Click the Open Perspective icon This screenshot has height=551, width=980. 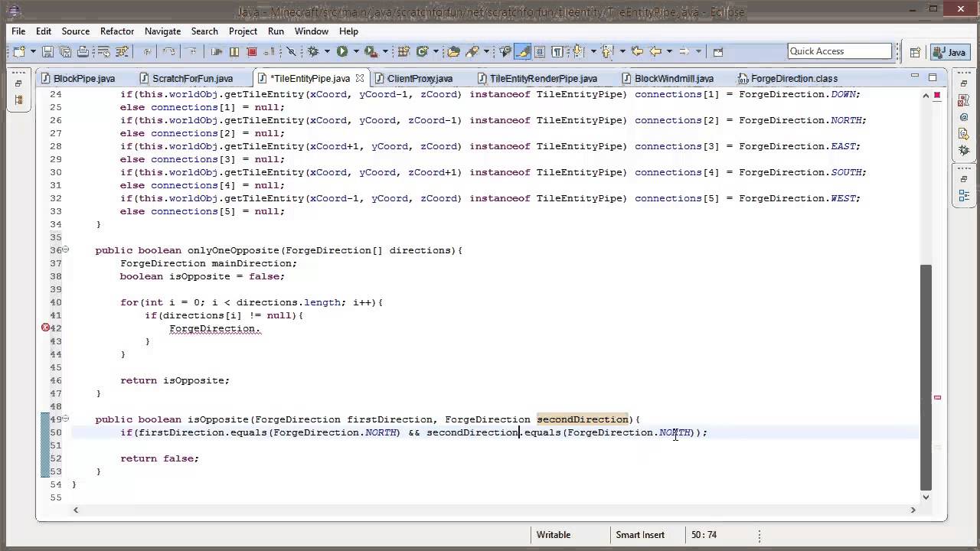[915, 52]
